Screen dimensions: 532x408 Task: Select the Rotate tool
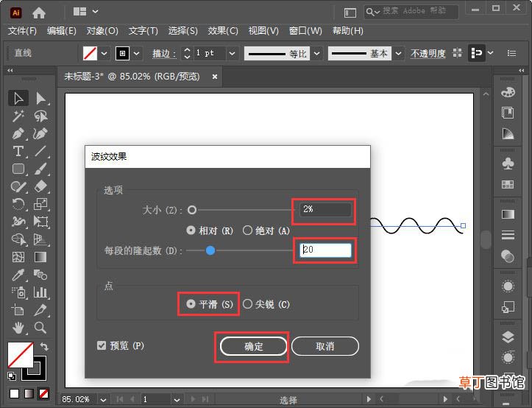[x=18, y=204]
